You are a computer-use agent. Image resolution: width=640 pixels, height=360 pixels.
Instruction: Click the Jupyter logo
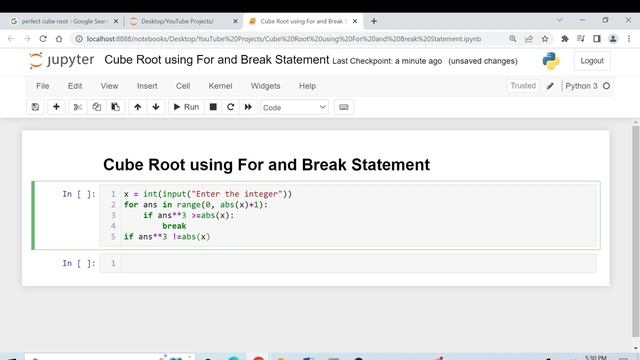pos(61,60)
